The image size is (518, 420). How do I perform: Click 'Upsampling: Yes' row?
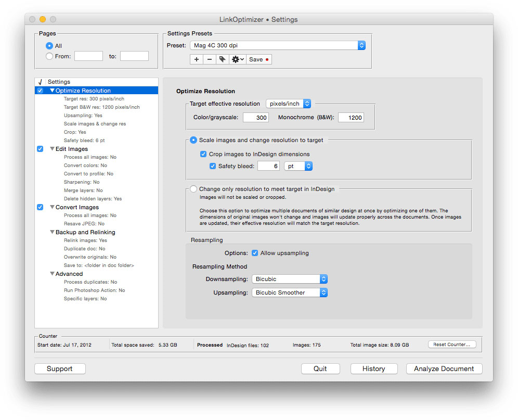point(83,116)
